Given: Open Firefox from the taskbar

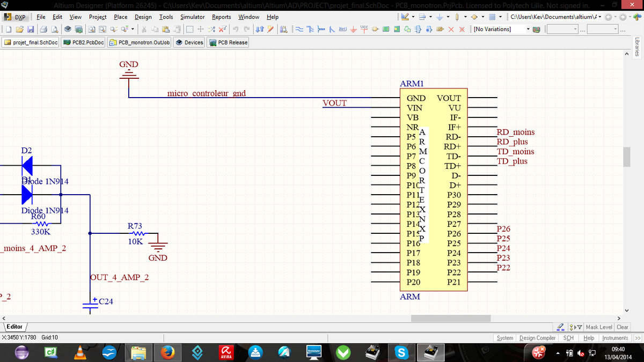Looking at the screenshot, I should pyautogui.click(x=167, y=352).
